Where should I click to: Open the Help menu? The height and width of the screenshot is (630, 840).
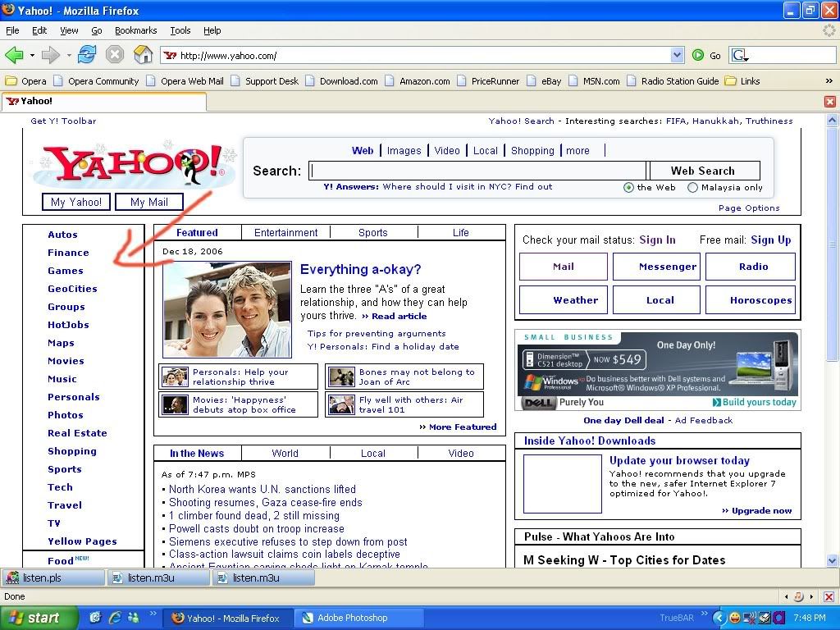(212, 30)
